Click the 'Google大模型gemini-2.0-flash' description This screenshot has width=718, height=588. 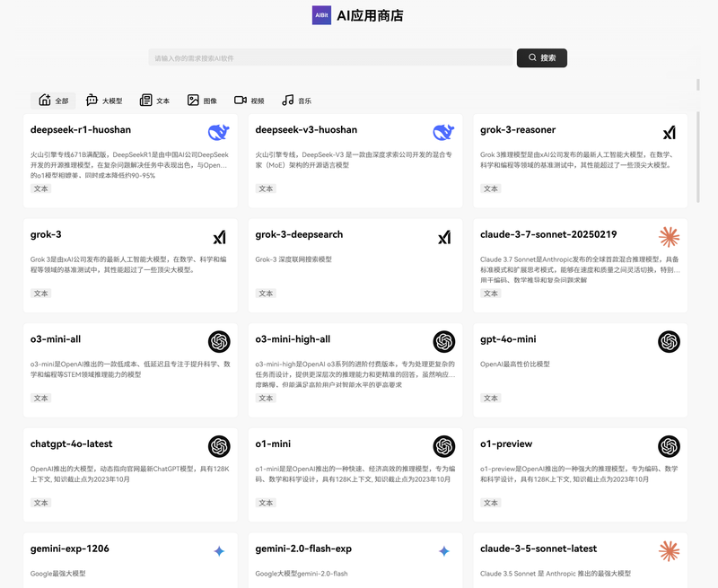302,574
